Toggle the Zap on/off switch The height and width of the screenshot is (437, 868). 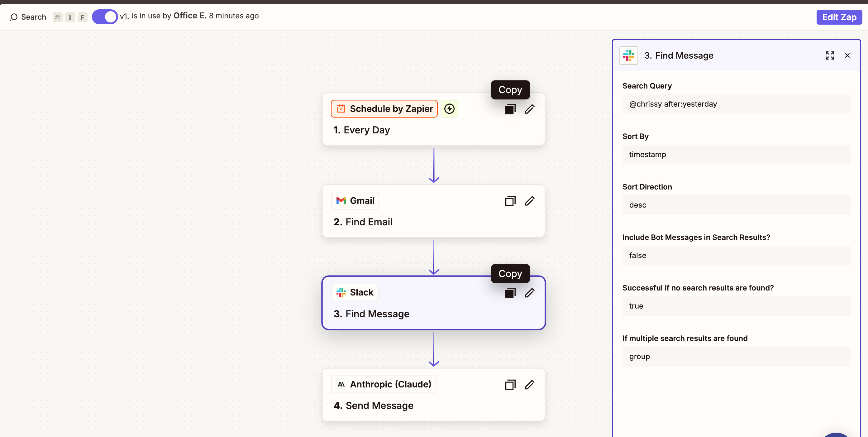(105, 17)
